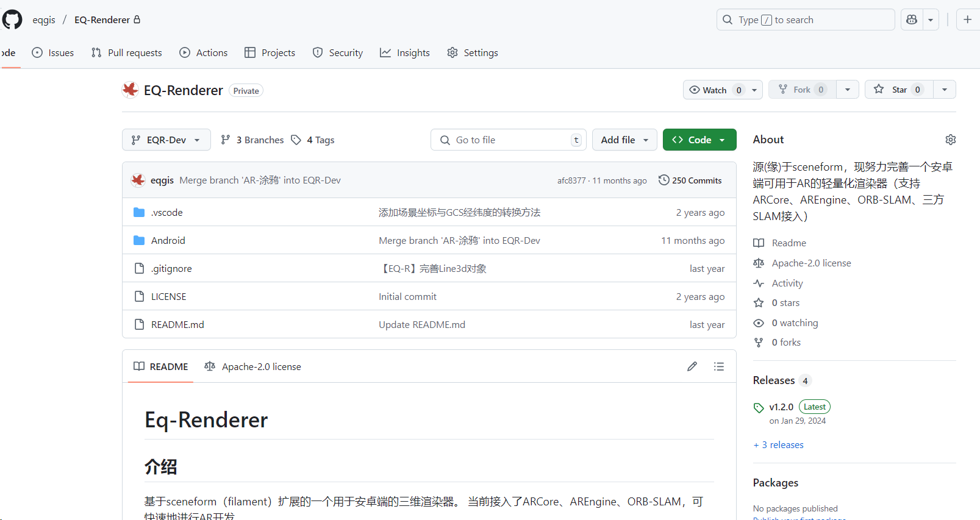Select the Apache-2.0 license tab
The width and height of the screenshot is (980, 520).
[252, 366]
